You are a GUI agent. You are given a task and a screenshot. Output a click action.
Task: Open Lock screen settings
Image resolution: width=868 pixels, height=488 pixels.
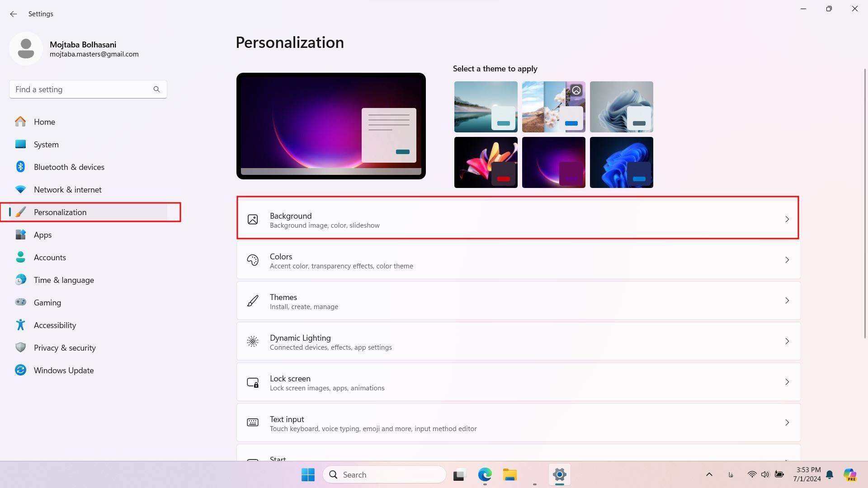(x=518, y=382)
